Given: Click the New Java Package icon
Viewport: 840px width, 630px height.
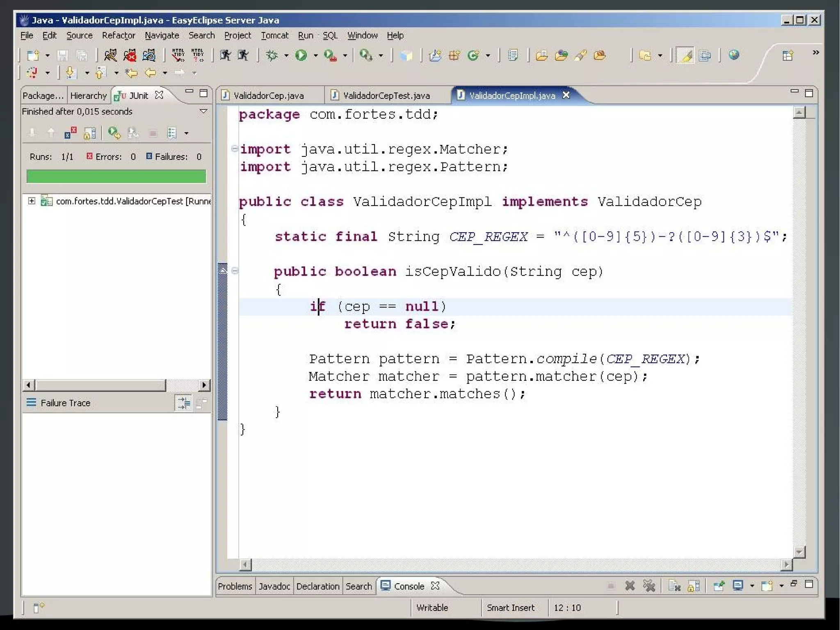Looking at the screenshot, I should click(x=454, y=55).
